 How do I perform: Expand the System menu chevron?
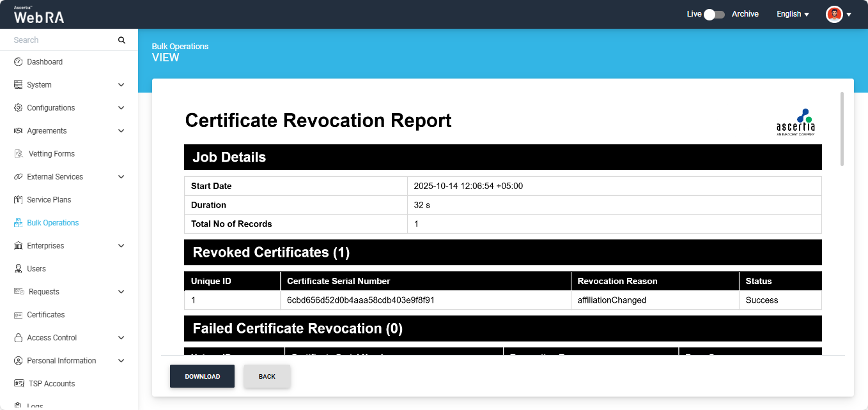point(121,85)
